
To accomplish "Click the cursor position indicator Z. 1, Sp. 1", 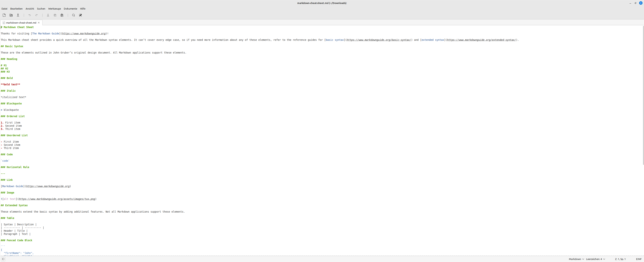I will pos(620,259).
